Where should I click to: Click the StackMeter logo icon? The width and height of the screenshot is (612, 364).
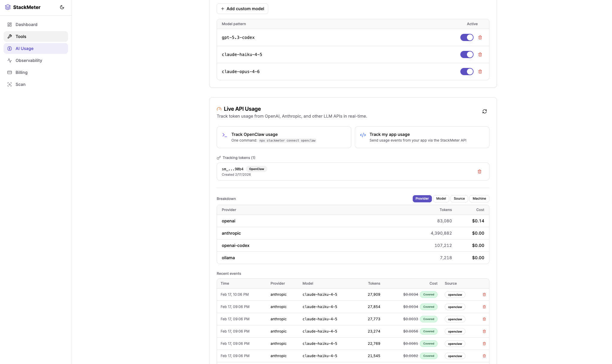(x=8, y=7)
